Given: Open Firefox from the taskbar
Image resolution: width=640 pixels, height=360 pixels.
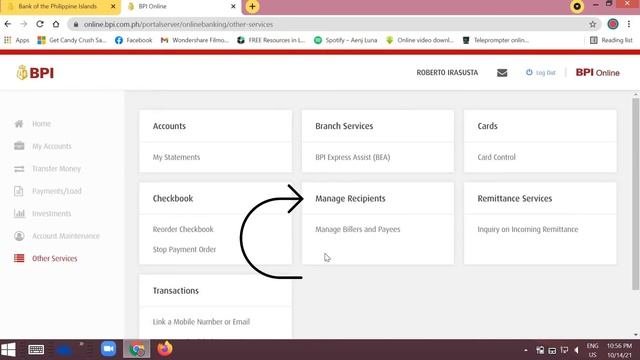Looking at the screenshot, I should 165,349.
